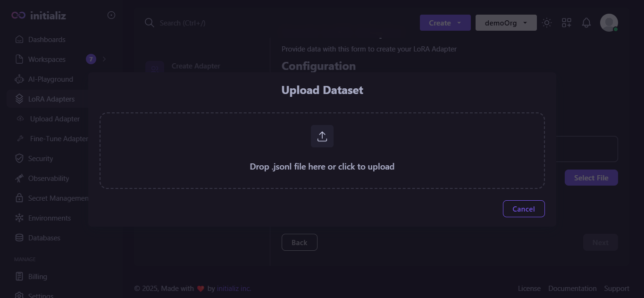Viewport: 644px width, 298px height.
Task: Click the Create Adapter step label
Action: 196,66
